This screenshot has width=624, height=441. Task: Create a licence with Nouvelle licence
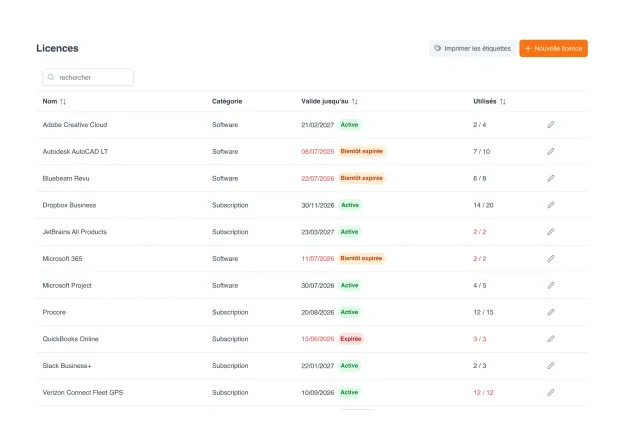553,48
